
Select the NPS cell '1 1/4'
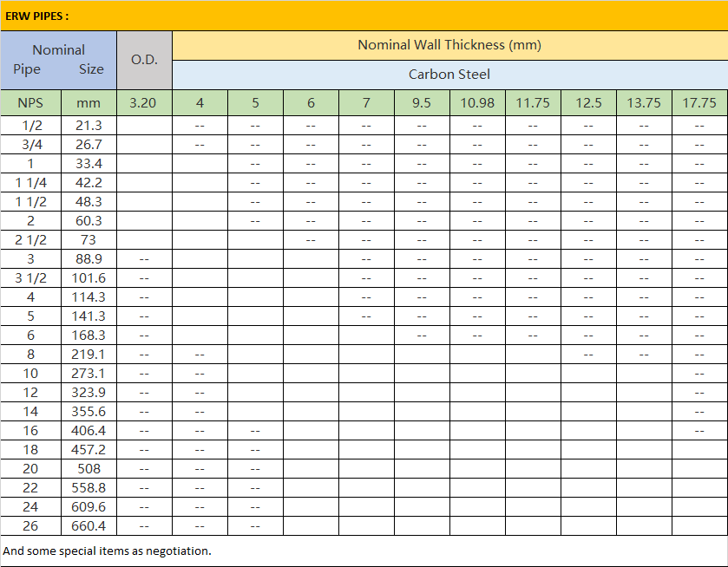click(x=30, y=182)
